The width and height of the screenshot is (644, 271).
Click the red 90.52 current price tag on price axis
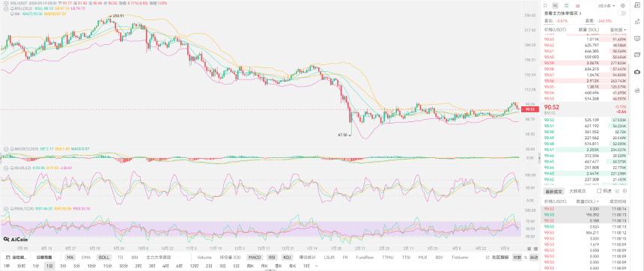[x=530, y=109]
